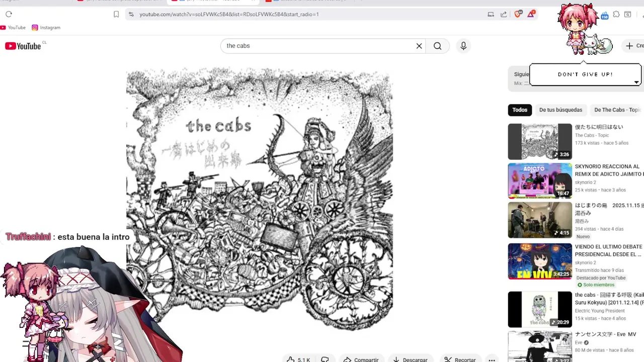Click the 'Truffachini' chat username
Image resolution: width=644 pixels, height=362 pixels.
point(28,237)
